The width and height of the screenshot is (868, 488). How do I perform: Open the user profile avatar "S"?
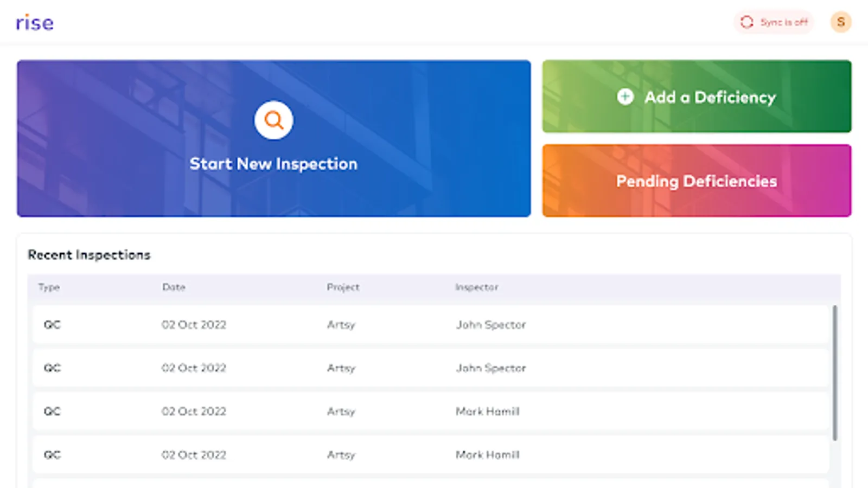pos(841,22)
